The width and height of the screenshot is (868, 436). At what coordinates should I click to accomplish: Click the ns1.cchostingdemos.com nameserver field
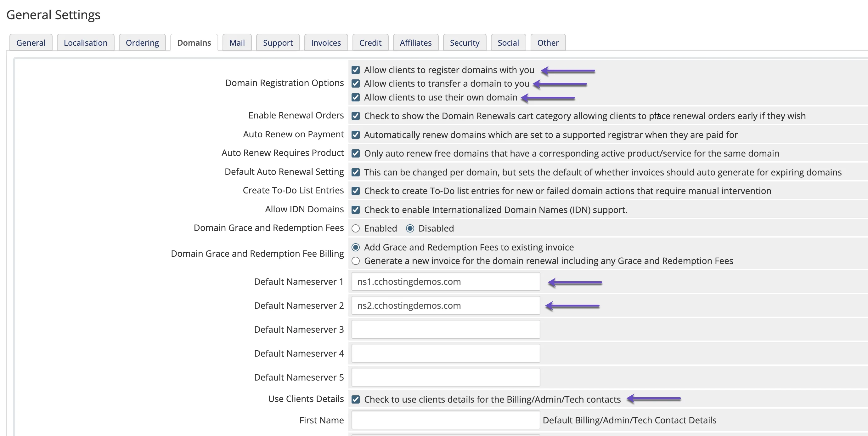pyautogui.click(x=445, y=282)
